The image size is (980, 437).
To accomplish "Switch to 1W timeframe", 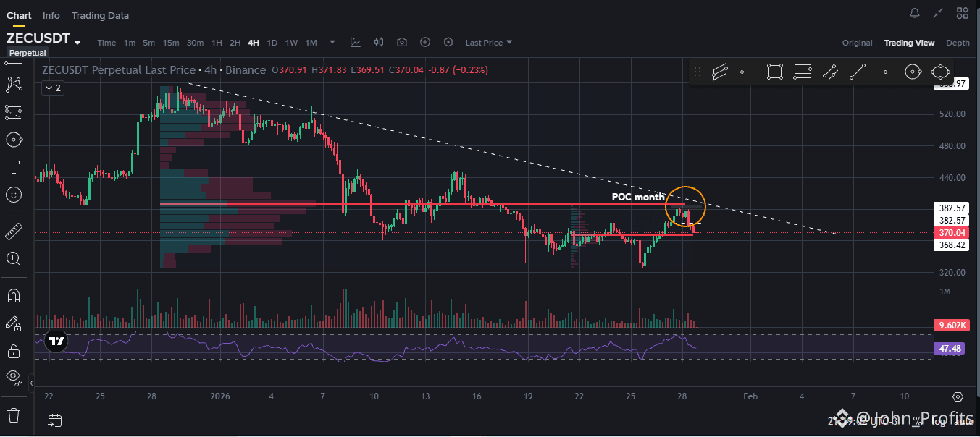I will coord(291,43).
